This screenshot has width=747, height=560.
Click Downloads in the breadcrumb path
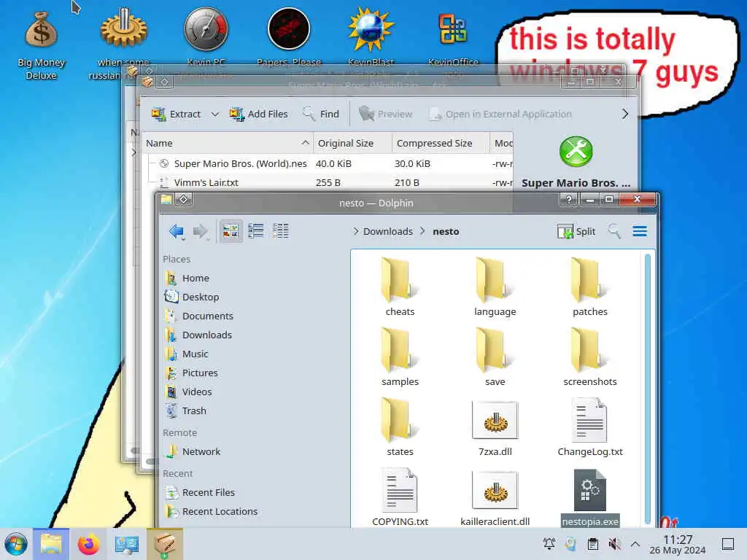pyautogui.click(x=388, y=231)
